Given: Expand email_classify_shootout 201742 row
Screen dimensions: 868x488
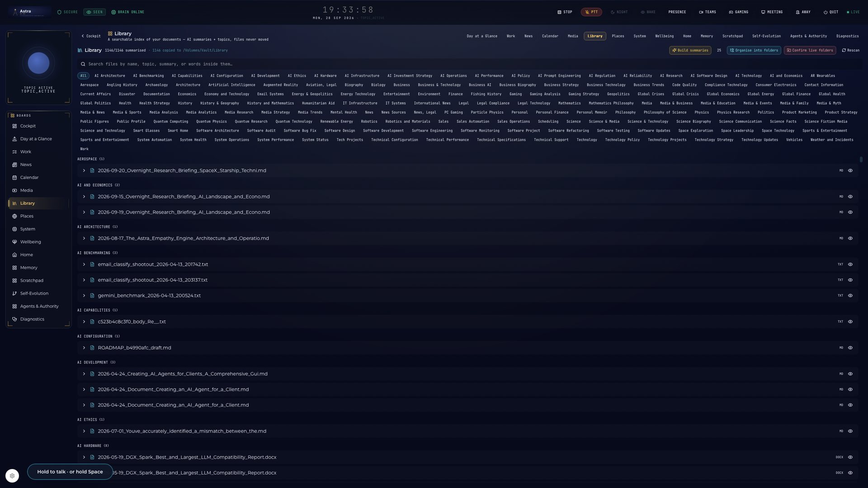Looking at the screenshot, I should [x=84, y=265].
